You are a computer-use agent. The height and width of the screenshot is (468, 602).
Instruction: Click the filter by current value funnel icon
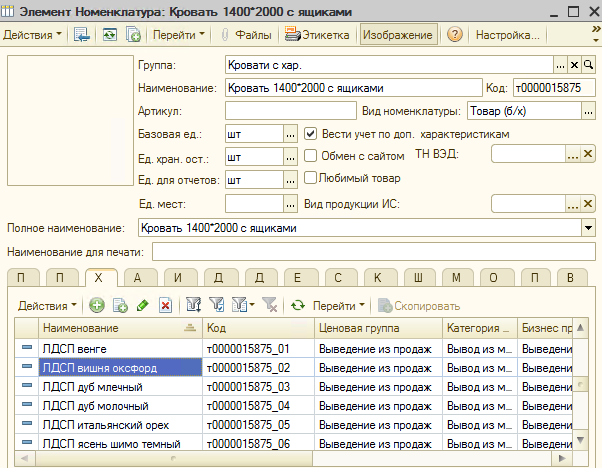tap(217, 306)
